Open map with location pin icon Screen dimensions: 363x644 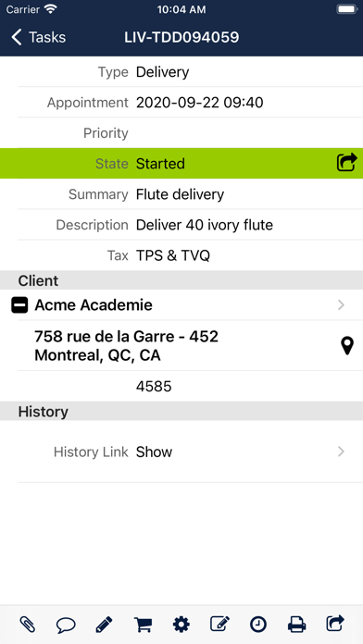click(x=347, y=346)
